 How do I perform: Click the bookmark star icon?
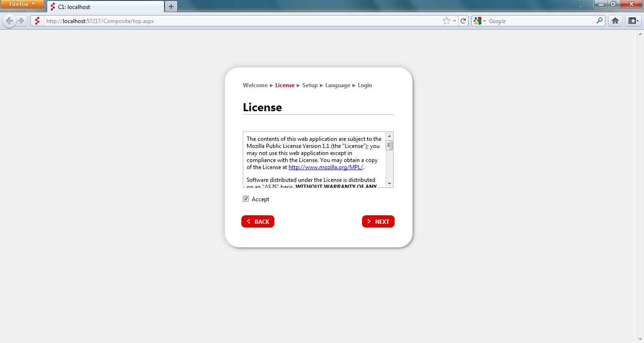[446, 21]
